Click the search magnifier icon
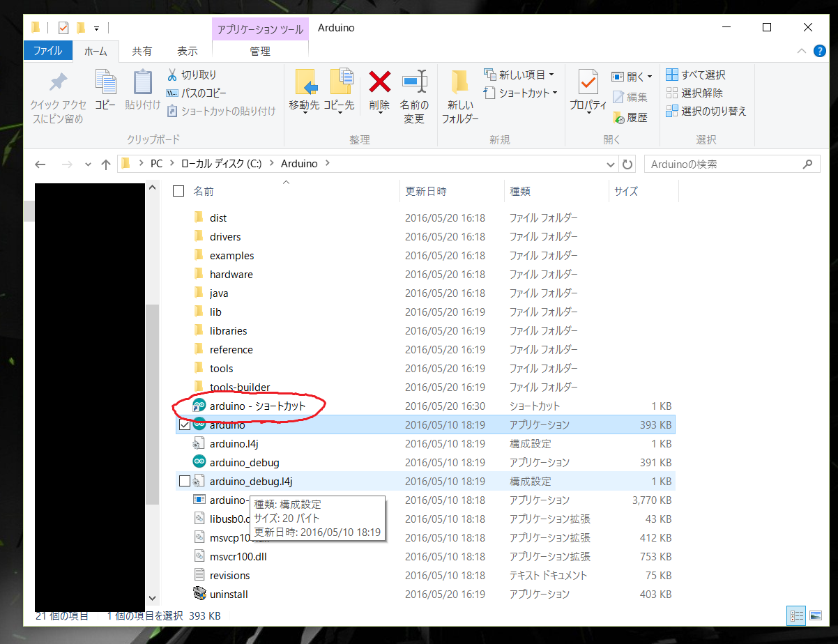This screenshot has height=644, width=838. click(807, 164)
